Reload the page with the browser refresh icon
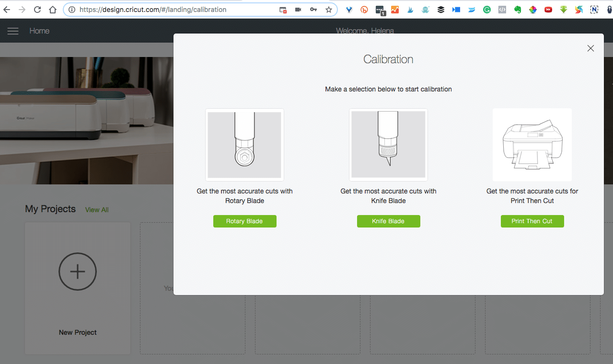 [37, 10]
